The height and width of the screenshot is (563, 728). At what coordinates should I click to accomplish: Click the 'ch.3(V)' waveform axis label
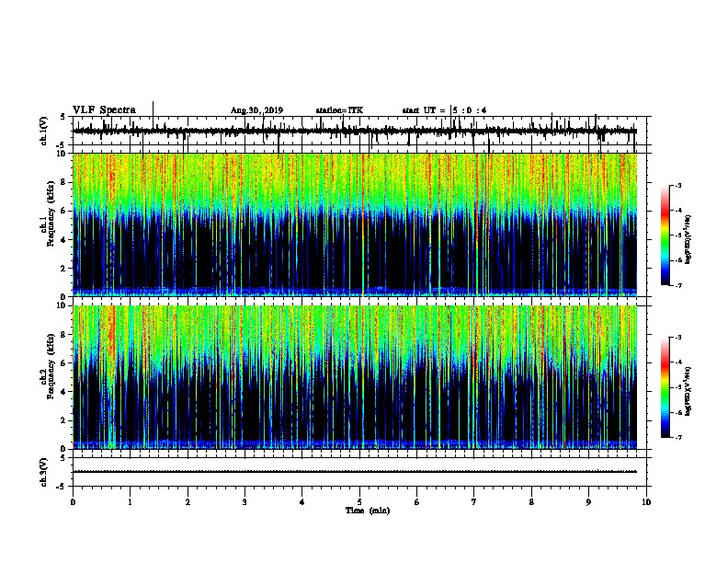click(x=43, y=472)
